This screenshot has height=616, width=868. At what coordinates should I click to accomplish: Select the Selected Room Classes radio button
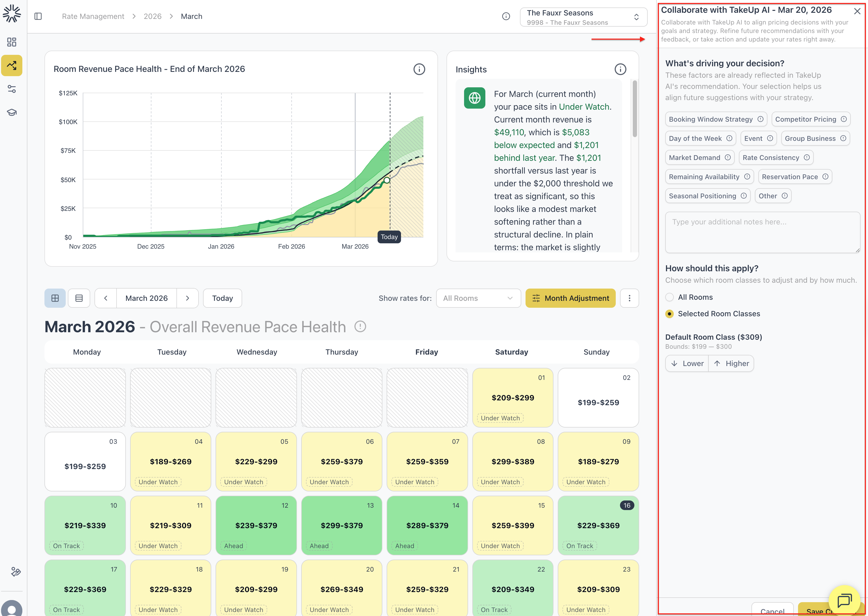pyautogui.click(x=669, y=314)
